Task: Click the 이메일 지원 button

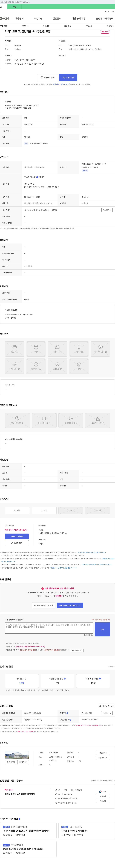Action: coord(17,543)
